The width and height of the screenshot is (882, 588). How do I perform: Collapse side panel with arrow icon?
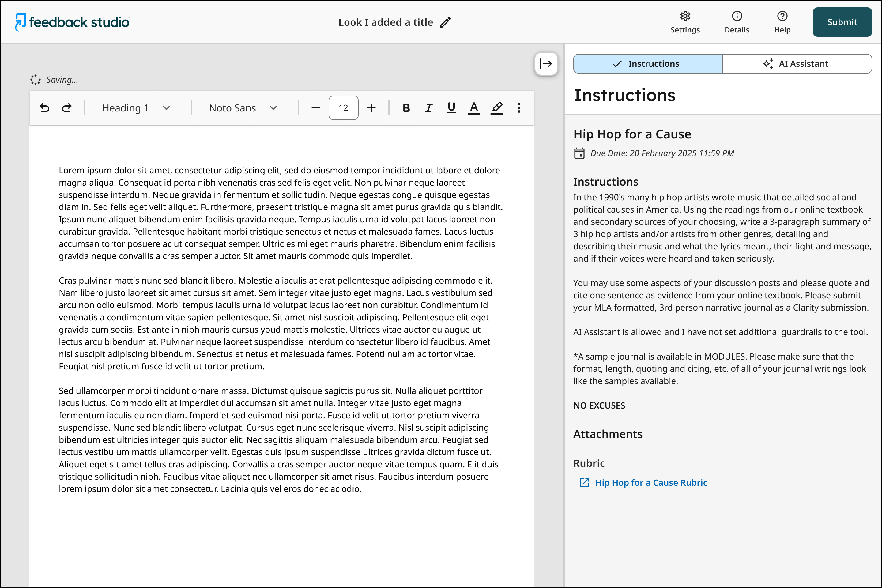click(546, 64)
